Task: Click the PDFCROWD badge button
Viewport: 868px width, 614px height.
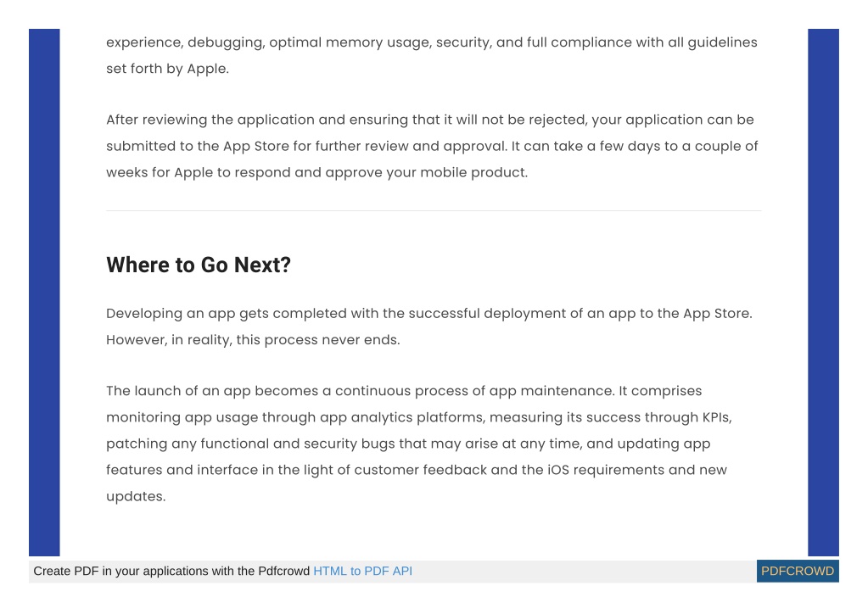Action: pos(798,571)
